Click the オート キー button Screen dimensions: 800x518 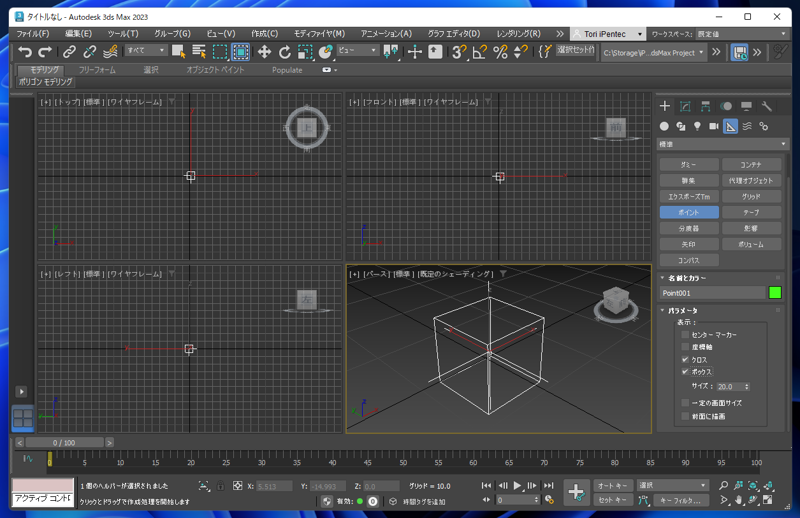click(x=613, y=486)
